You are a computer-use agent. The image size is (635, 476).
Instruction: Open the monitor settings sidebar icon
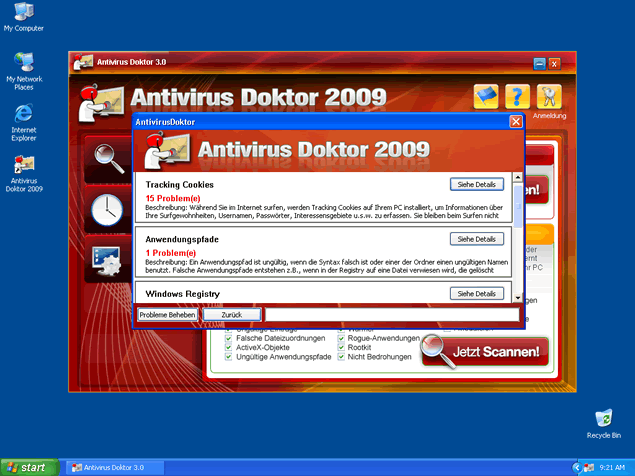(104, 262)
